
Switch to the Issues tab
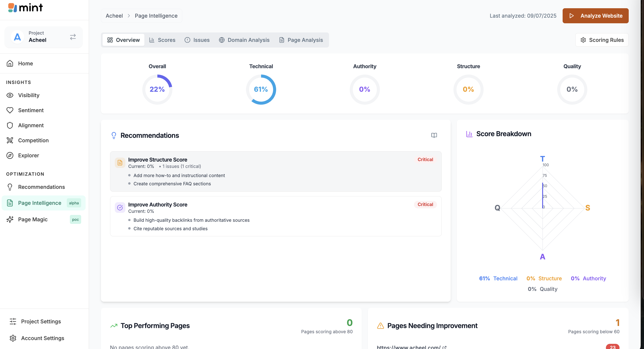pyautogui.click(x=197, y=40)
